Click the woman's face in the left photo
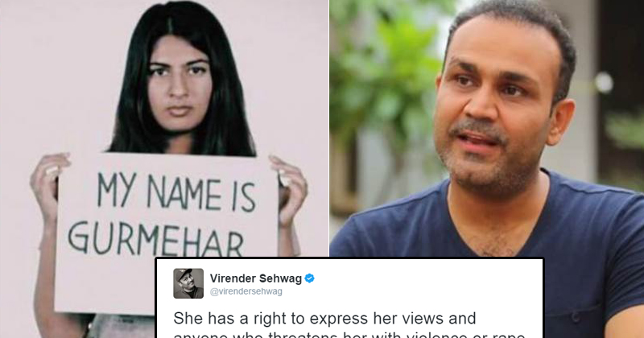Viewport: 644px width, 338px height. click(180, 85)
